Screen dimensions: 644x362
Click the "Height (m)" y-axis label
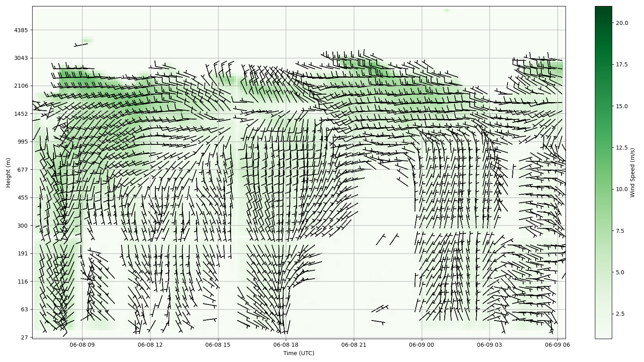click(8, 173)
